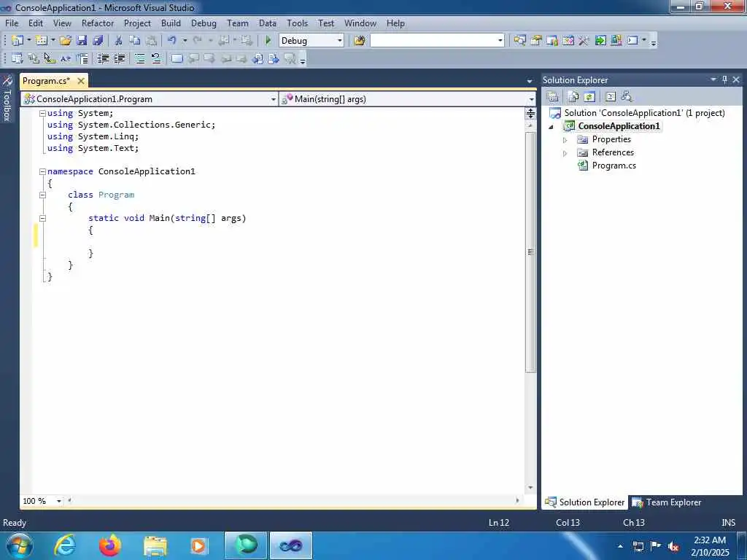Open the Build menu
This screenshot has width=747, height=560.
click(x=171, y=23)
